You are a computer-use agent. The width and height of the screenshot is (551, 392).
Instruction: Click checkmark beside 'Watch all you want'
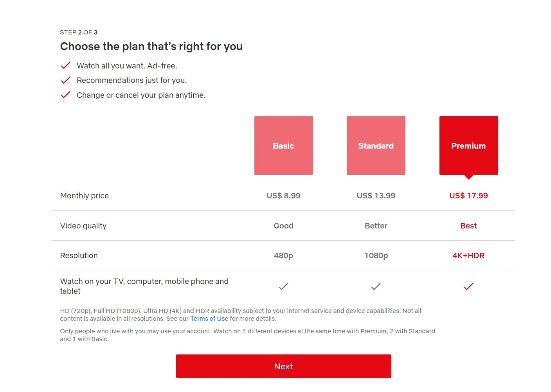66,65
